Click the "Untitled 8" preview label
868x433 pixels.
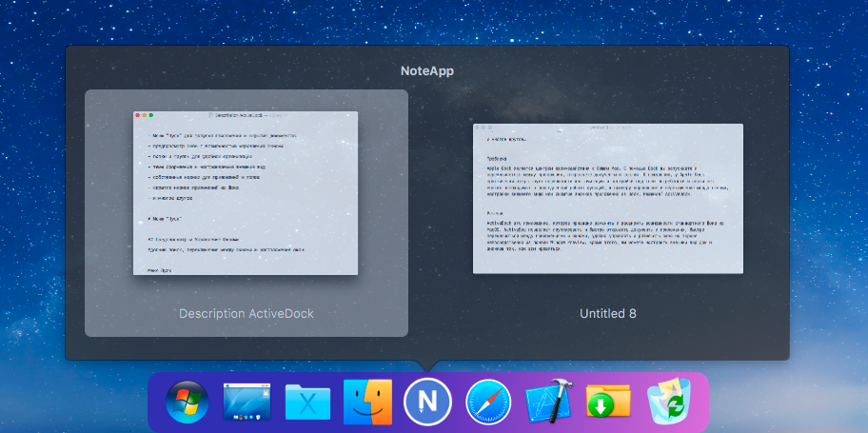pos(607,313)
